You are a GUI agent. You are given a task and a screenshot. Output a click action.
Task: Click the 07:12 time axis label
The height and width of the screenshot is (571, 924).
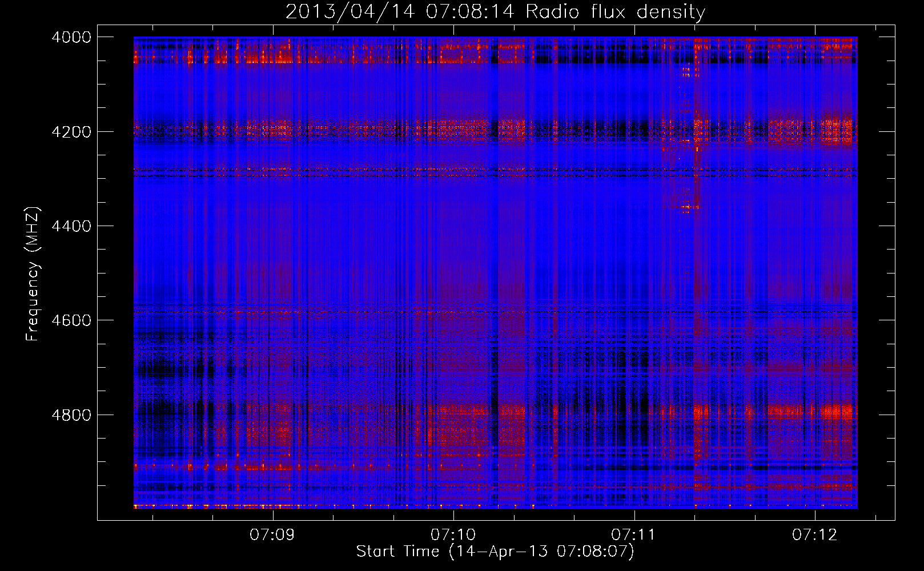(815, 534)
